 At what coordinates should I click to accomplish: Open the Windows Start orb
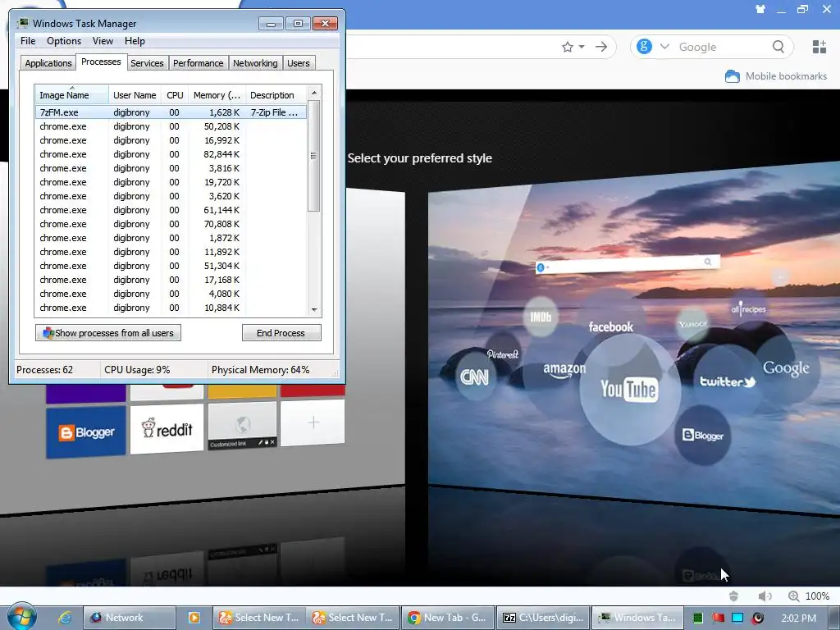click(x=22, y=616)
